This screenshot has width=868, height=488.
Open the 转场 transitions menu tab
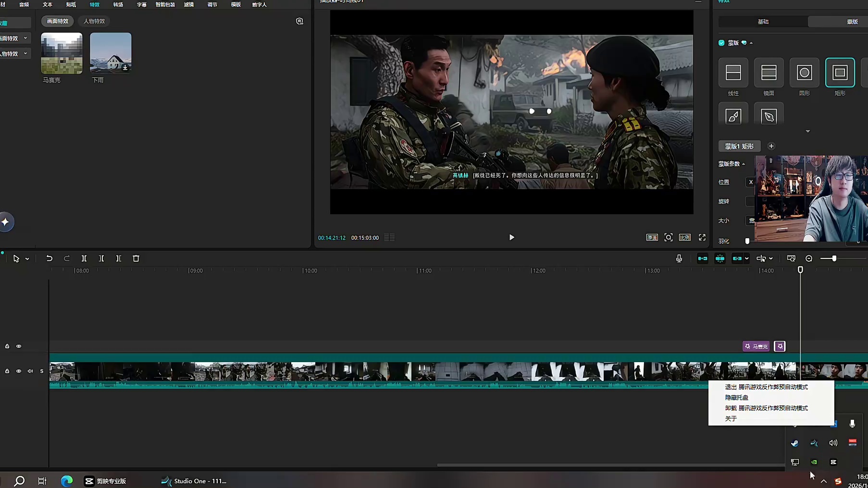(118, 4)
